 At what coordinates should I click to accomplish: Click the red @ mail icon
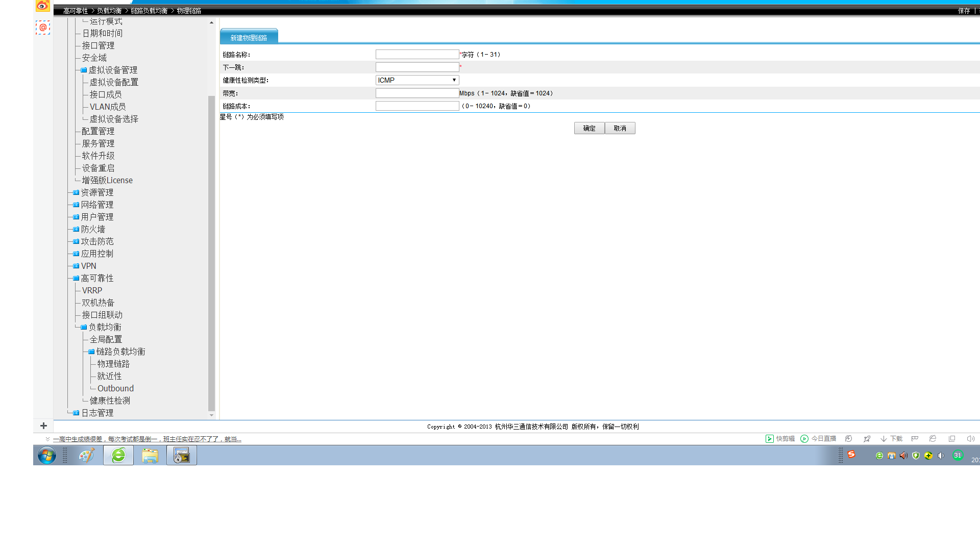43,28
